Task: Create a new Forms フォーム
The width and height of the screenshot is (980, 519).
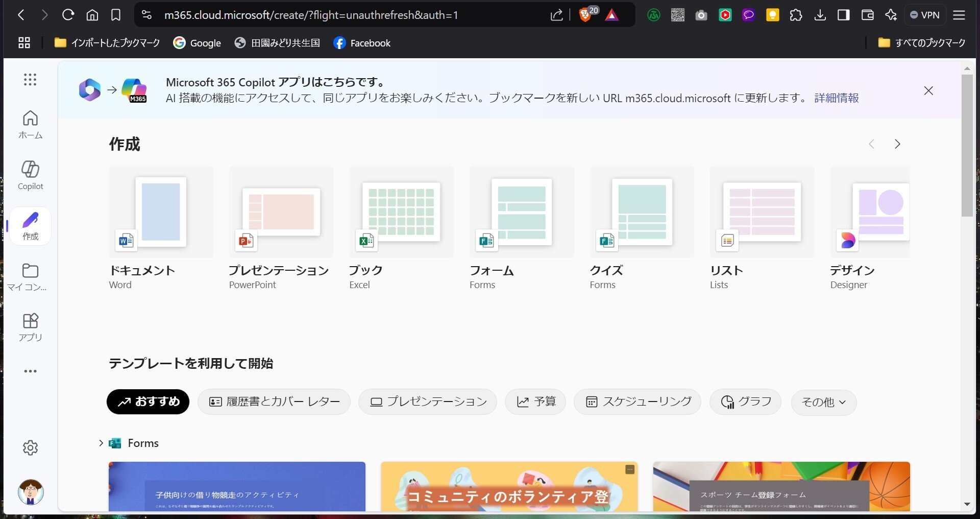Action: tap(521, 228)
